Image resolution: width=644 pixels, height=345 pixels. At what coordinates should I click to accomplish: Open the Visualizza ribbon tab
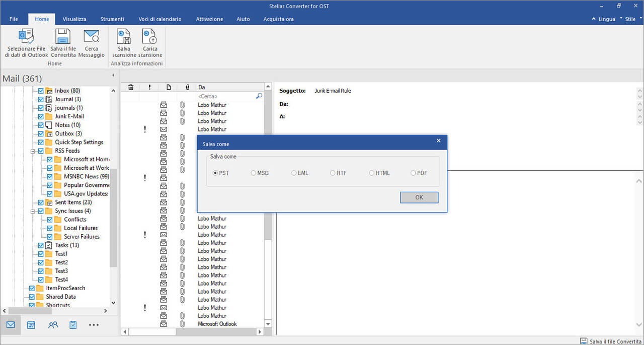(74, 19)
